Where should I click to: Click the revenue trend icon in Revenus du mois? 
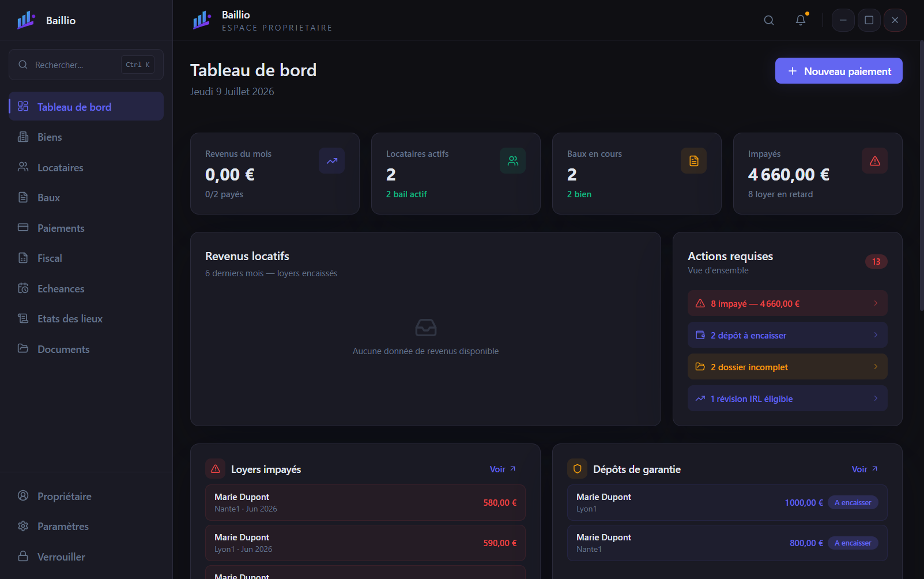point(332,161)
